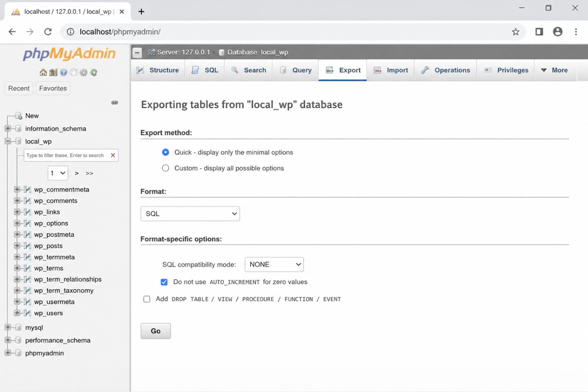The height and width of the screenshot is (392, 588).
Task: Switch to the Import tab
Action: pos(391,70)
